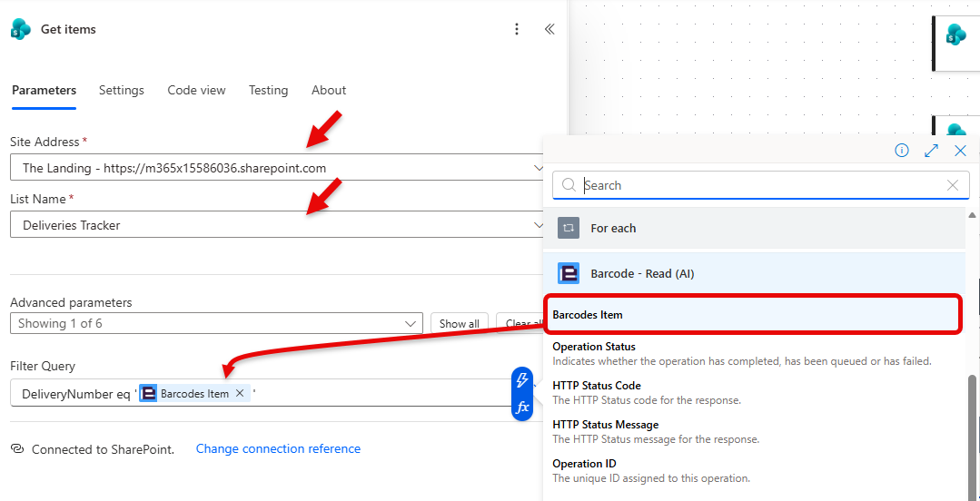Open the three-dot more options menu
Image resolution: width=980 pixels, height=501 pixels.
tap(516, 29)
